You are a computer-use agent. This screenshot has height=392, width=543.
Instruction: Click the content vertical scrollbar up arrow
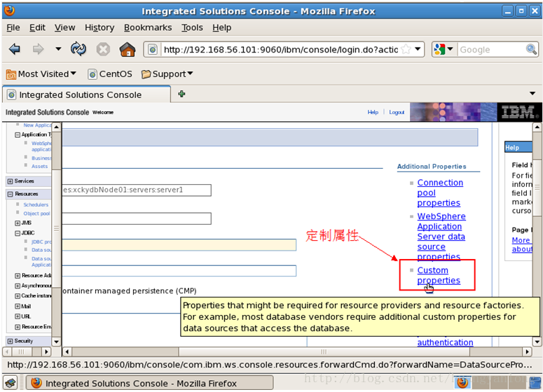click(x=537, y=127)
